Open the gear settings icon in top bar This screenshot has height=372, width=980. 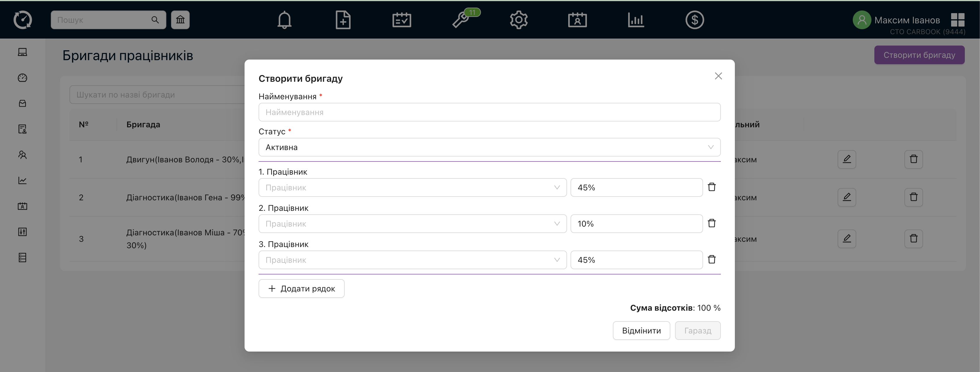(x=519, y=20)
